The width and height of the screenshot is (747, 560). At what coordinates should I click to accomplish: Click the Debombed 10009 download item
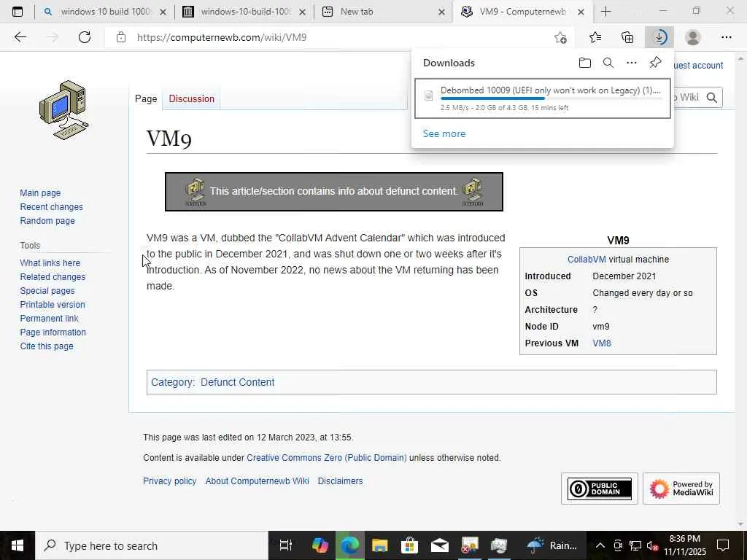click(543, 98)
